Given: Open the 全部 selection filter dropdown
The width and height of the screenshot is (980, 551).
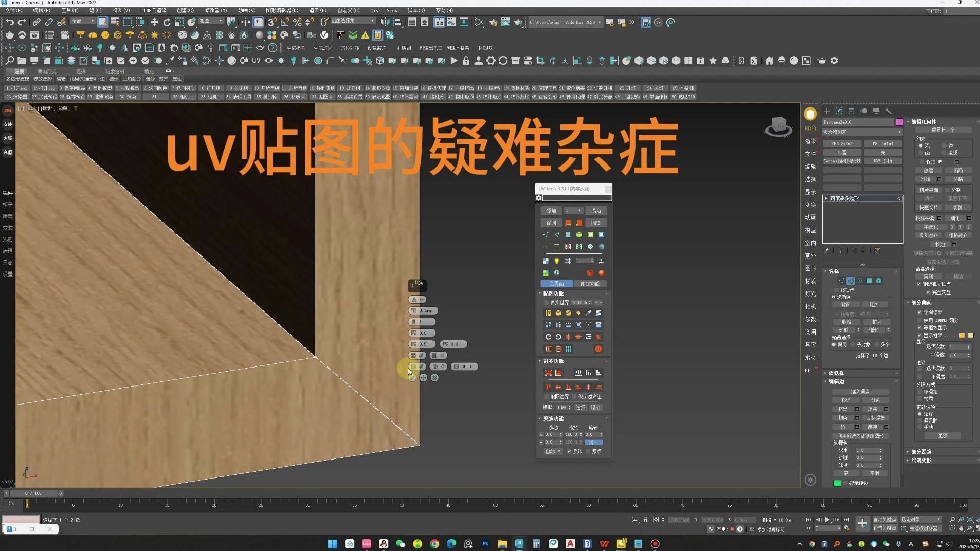Looking at the screenshot, I should click(82, 21).
